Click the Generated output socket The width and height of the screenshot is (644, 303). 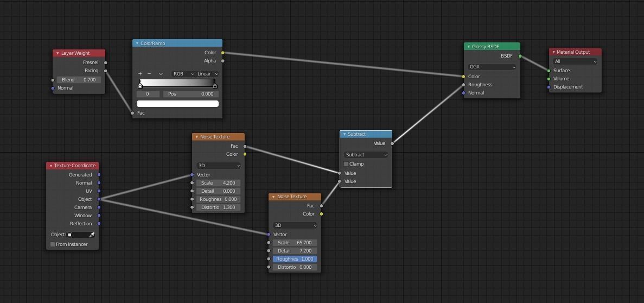(99, 175)
